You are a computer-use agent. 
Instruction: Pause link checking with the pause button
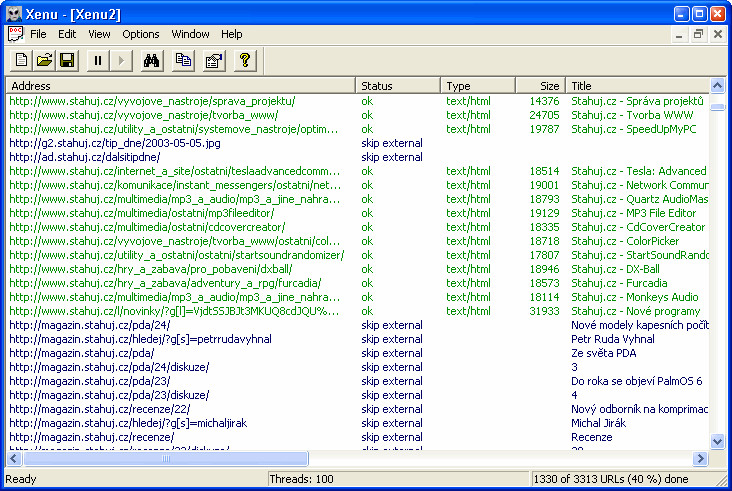pyautogui.click(x=98, y=61)
